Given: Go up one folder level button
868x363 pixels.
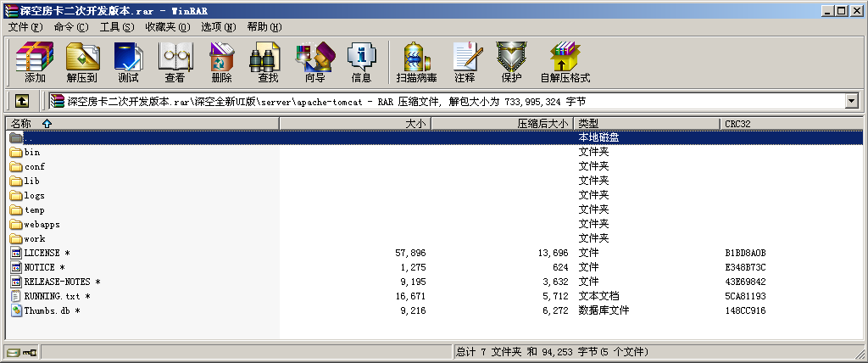Looking at the screenshot, I should (x=22, y=102).
